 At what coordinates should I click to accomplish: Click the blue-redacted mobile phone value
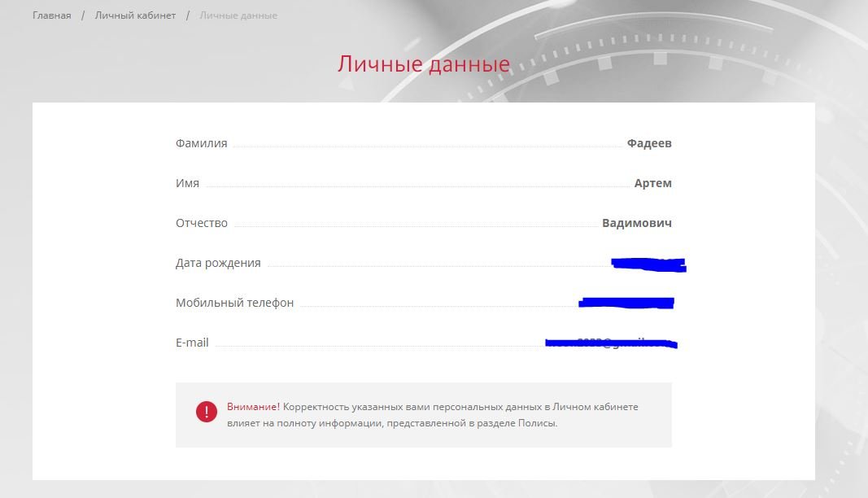pyautogui.click(x=626, y=304)
